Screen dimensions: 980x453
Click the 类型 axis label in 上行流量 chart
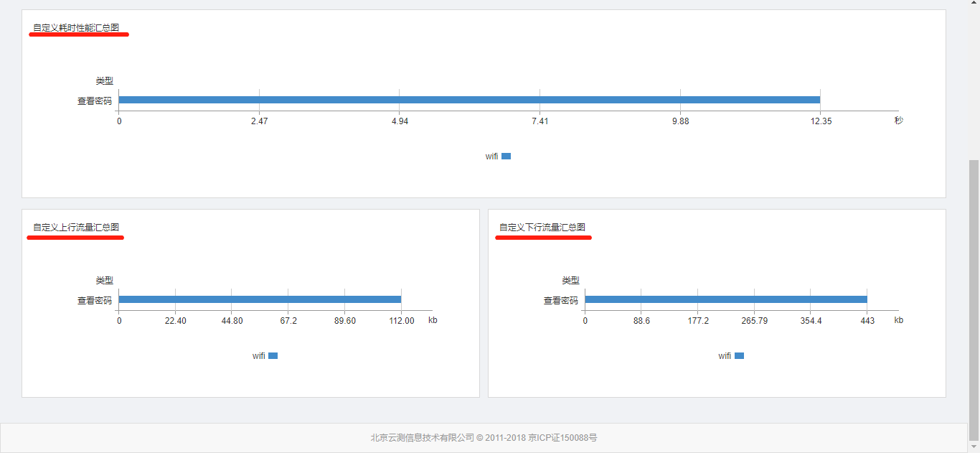105,281
